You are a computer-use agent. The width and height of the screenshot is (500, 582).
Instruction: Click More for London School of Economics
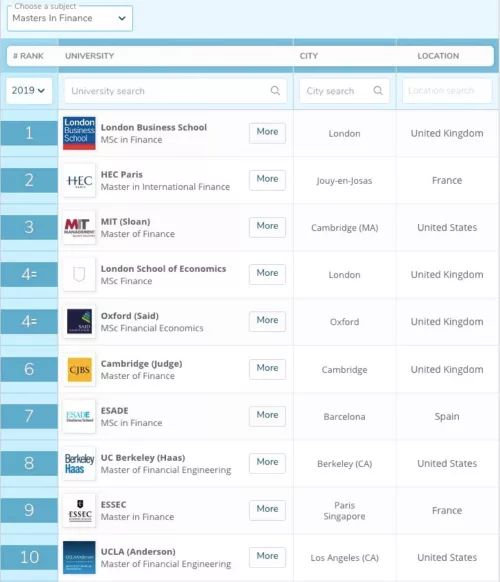267,274
